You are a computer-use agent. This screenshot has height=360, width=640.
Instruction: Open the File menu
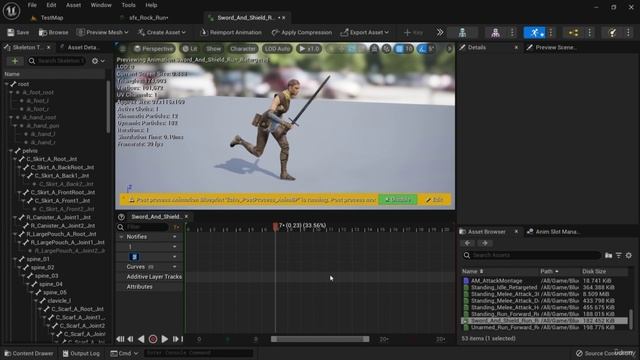32,5
